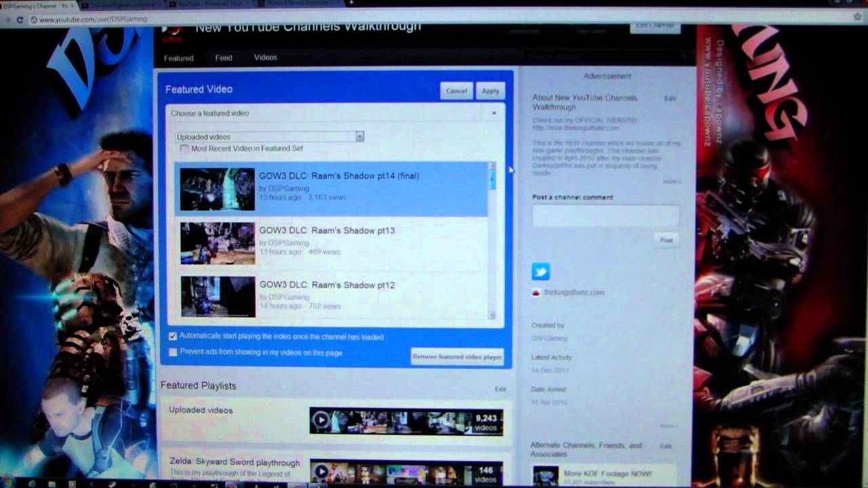Click the video list scroll-up arrow
868x488 pixels.
click(x=492, y=166)
